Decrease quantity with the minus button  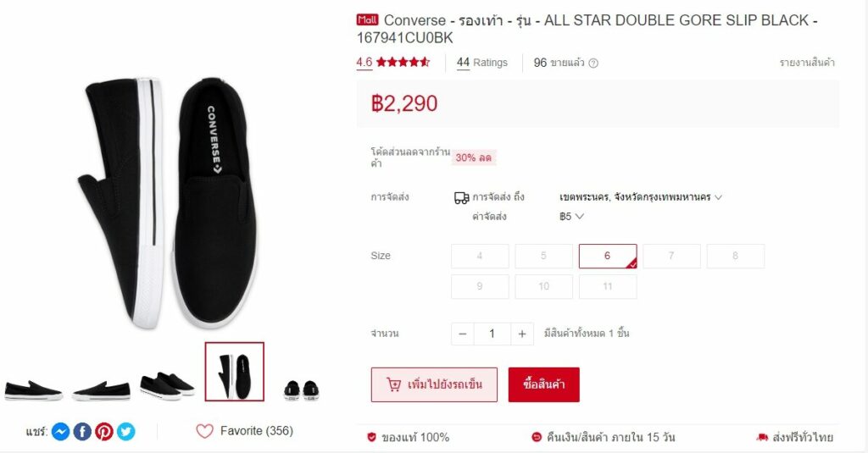pos(463,334)
